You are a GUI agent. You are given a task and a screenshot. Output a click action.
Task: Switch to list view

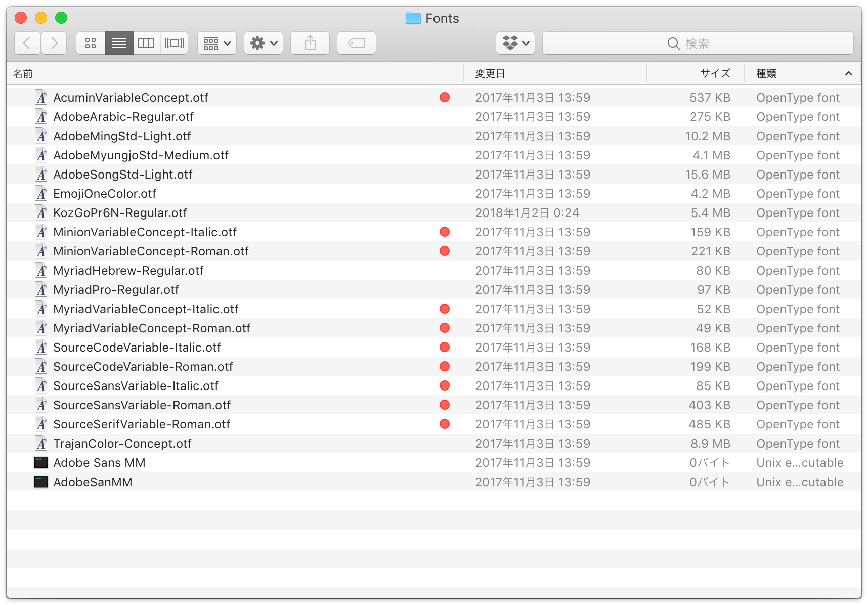pyautogui.click(x=119, y=43)
